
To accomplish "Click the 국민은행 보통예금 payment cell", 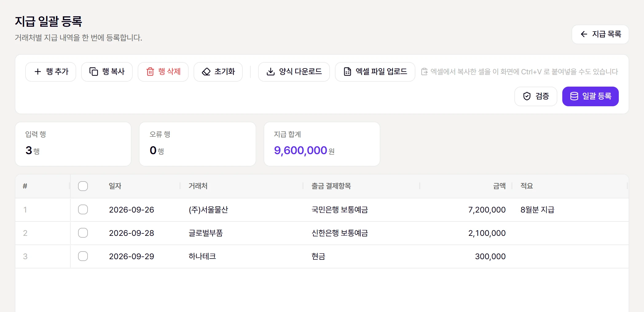I will click(340, 210).
